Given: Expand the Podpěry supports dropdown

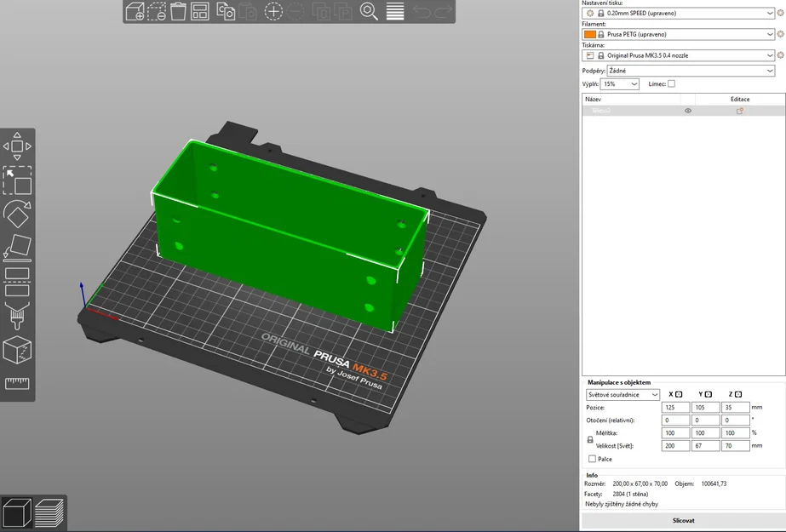Looking at the screenshot, I should [691, 71].
